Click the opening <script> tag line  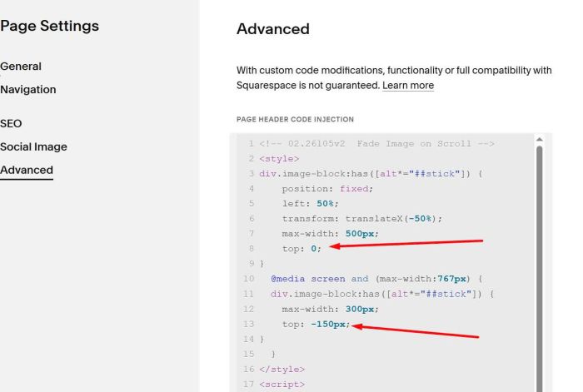coord(282,384)
